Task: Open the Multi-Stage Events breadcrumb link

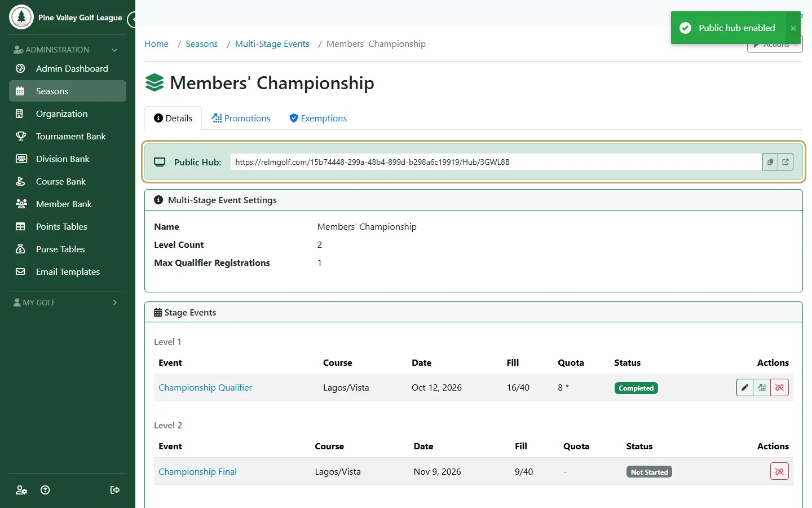Action: tap(272, 44)
